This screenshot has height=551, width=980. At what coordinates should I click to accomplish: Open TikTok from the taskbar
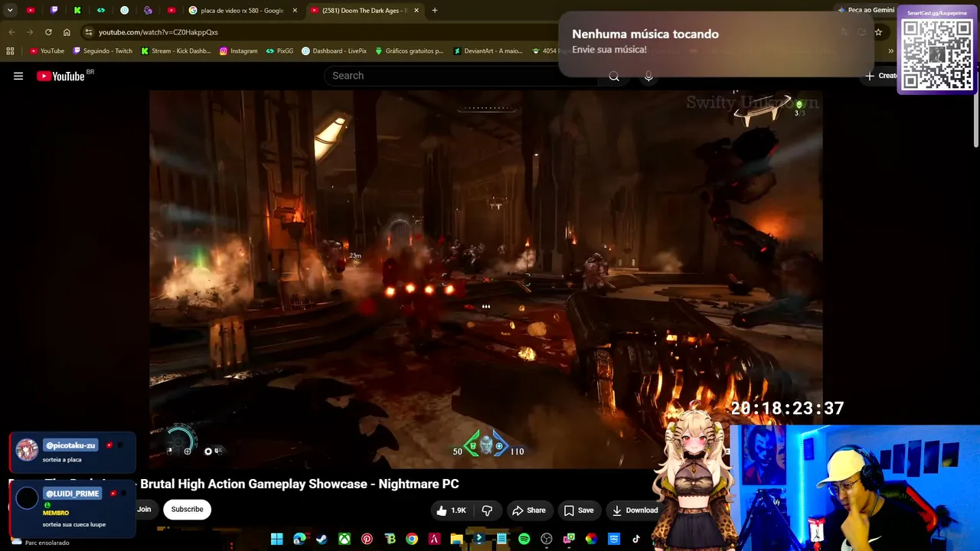coord(636,540)
